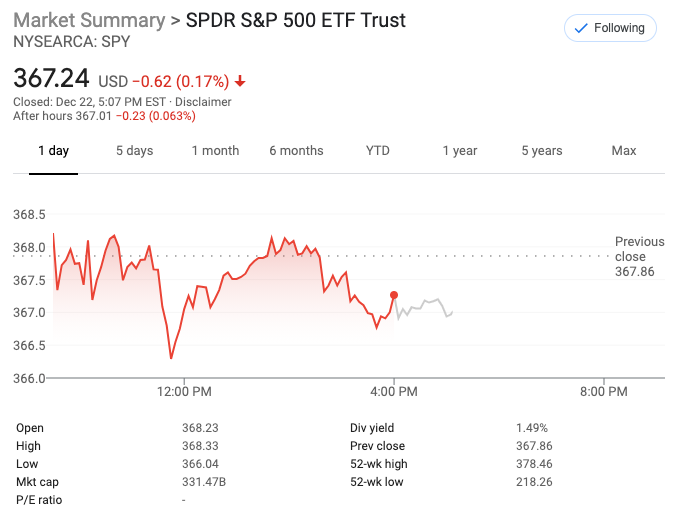
Task: Switch to 5 years range
Action: (541, 151)
